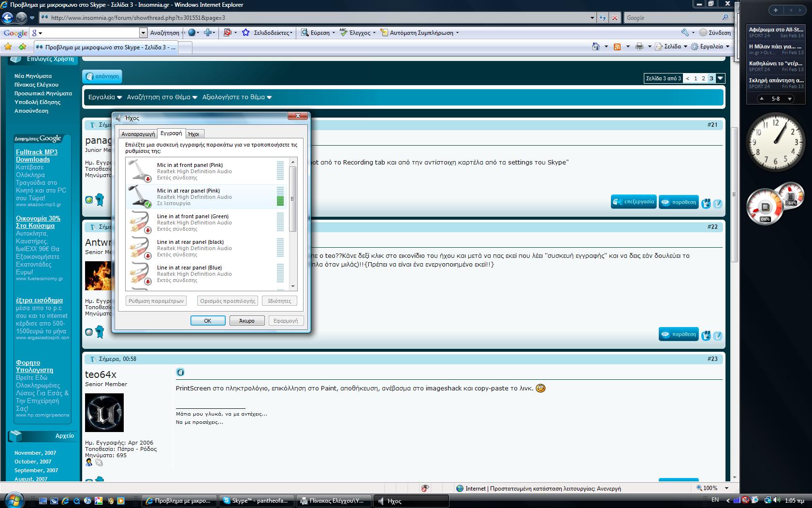Stop page loading with red X icon
The image size is (812, 508).
click(x=614, y=17)
